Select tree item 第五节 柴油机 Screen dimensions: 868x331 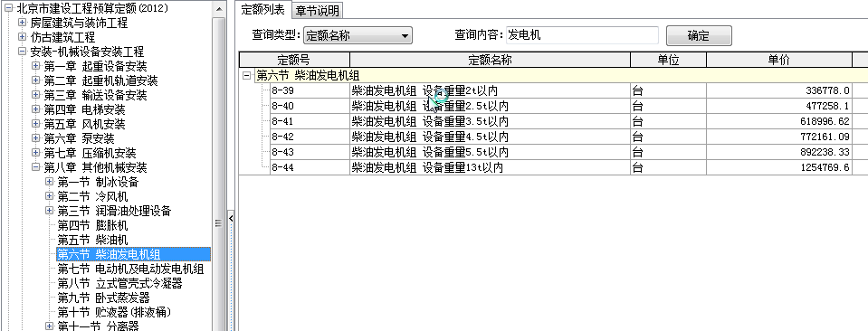pos(92,240)
